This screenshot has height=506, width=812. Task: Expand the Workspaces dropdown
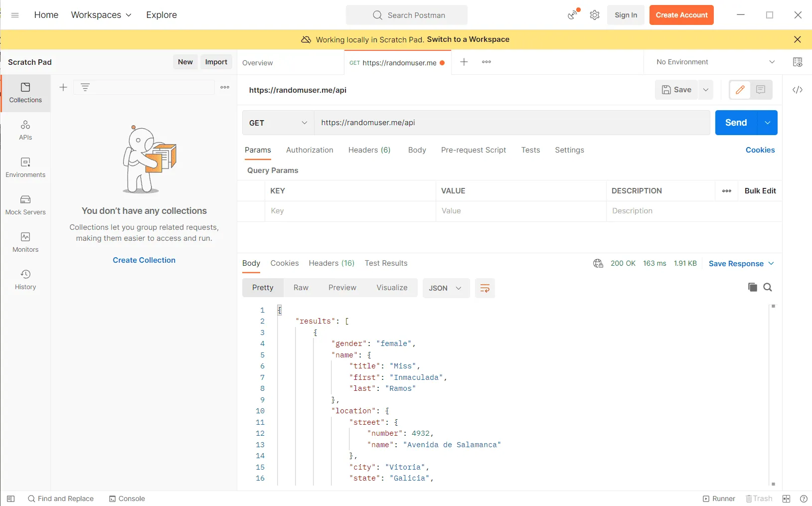[x=101, y=15]
